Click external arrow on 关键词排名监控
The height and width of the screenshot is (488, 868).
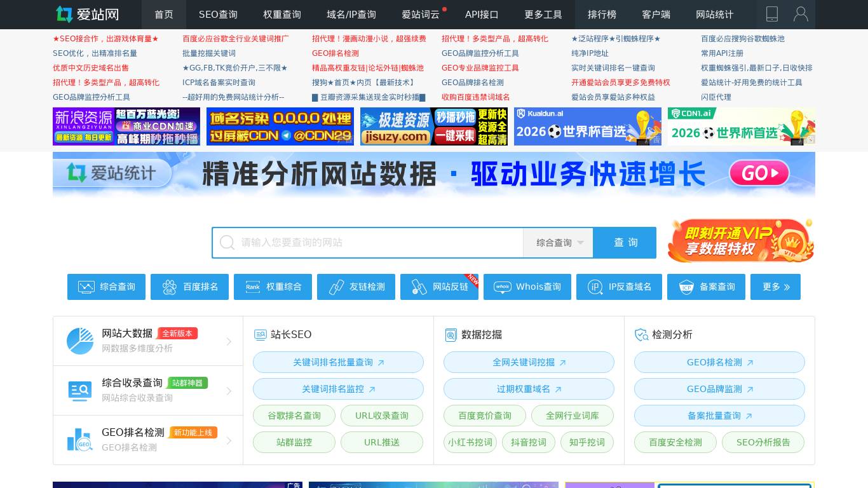pos(372,390)
